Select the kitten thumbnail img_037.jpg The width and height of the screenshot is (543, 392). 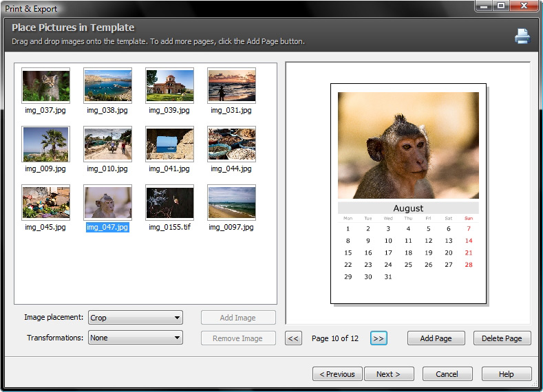point(45,85)
